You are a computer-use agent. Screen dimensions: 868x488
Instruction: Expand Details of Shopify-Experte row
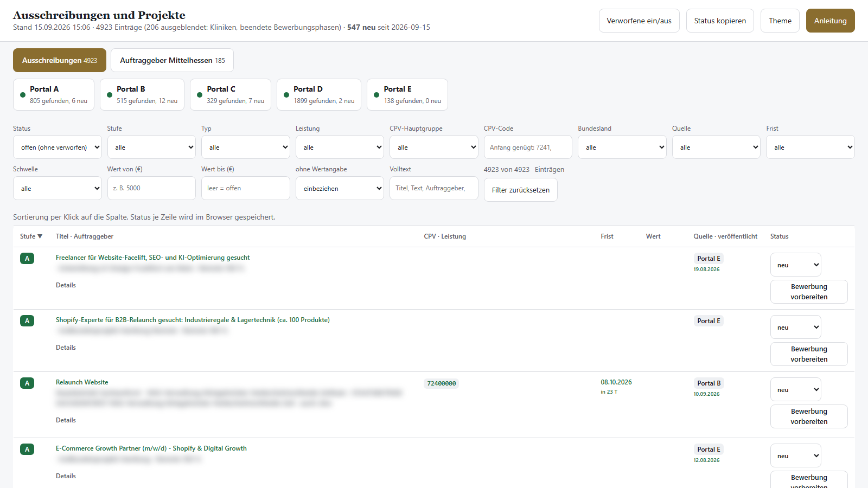pos(66,348)
